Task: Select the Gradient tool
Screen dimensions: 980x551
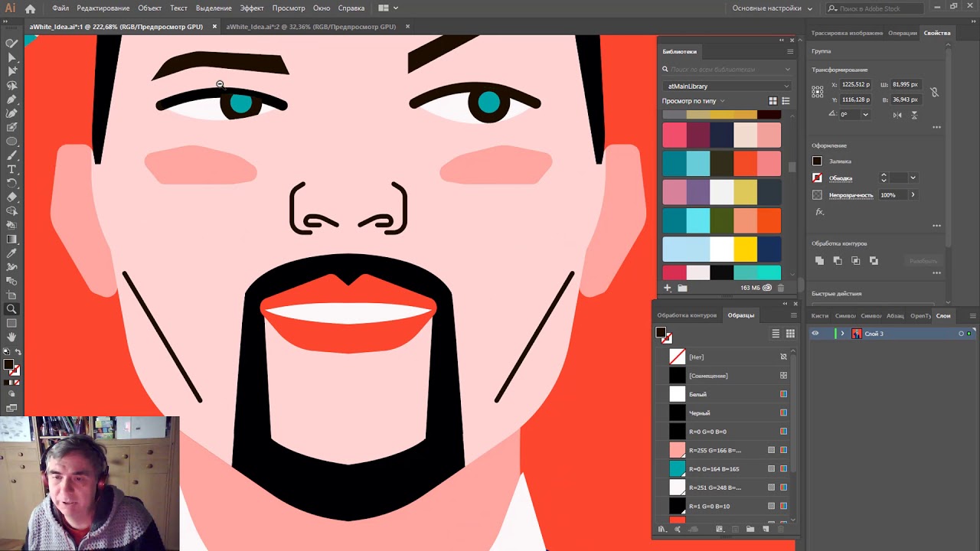Action: pyautogui.click(x=11, y=240)
